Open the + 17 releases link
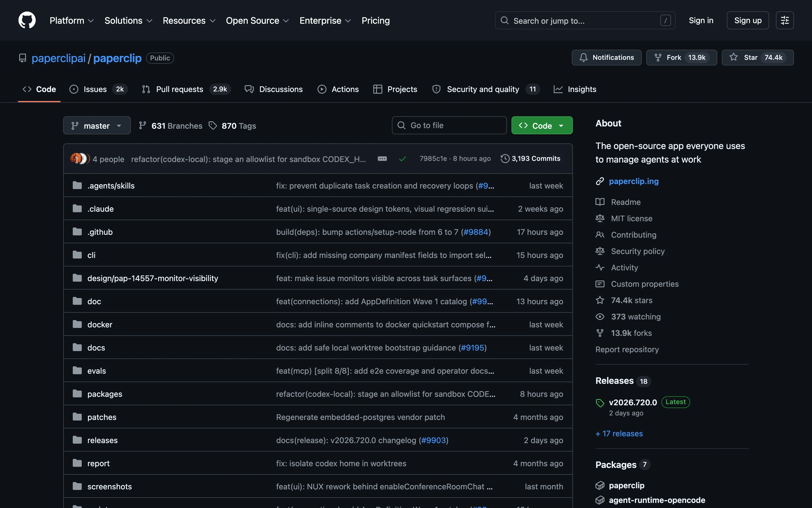 click(x=619, y=433)
